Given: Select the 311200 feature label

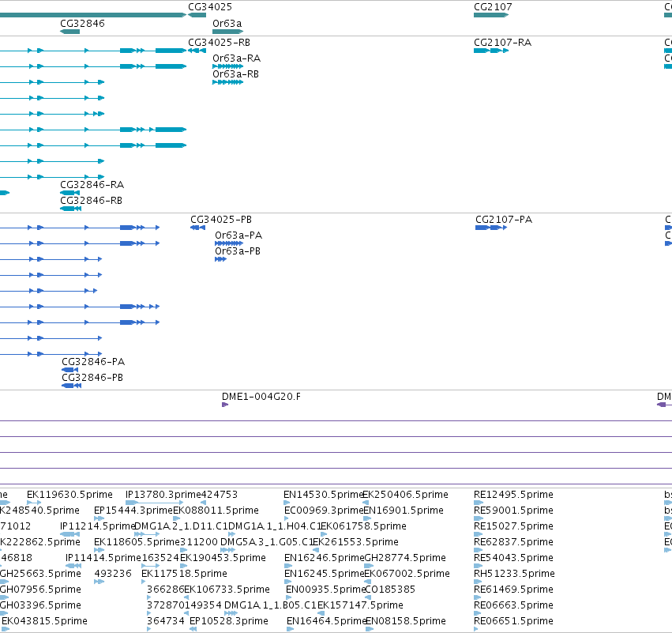Looking at the screenshot, I should coord(199,542).
